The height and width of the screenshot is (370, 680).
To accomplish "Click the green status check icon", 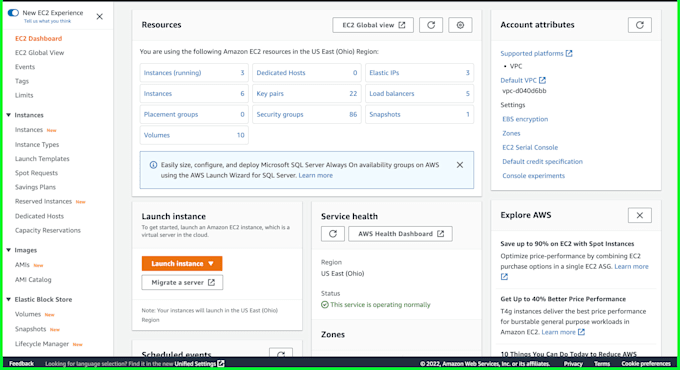I will (x=324, y=305).
